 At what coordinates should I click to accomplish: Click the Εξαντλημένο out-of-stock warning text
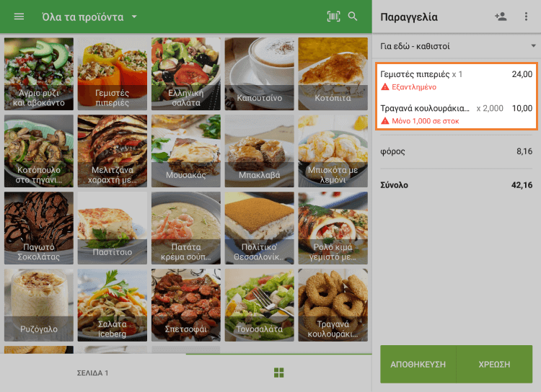coord(414,87)
